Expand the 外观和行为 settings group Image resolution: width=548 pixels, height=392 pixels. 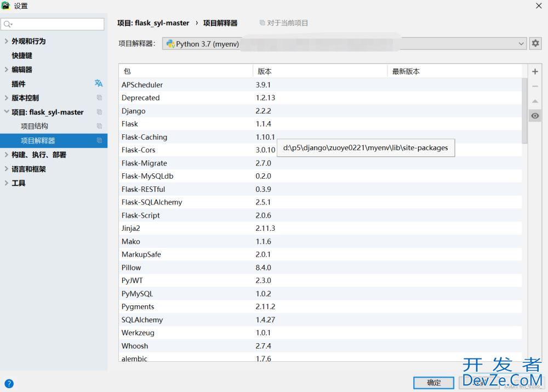6,41
